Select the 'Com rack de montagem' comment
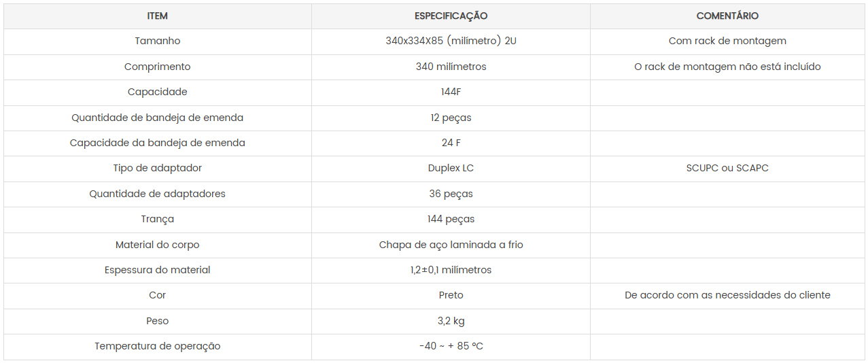The height and width of the screenshot is (363, 868). coord(727,41)
